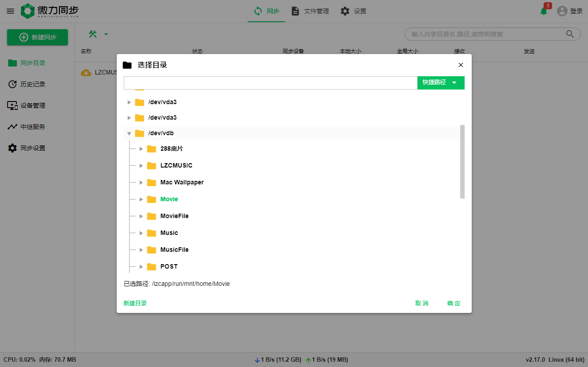Click the 新建目录 link

pyautogui.click(x=135, y=303)
